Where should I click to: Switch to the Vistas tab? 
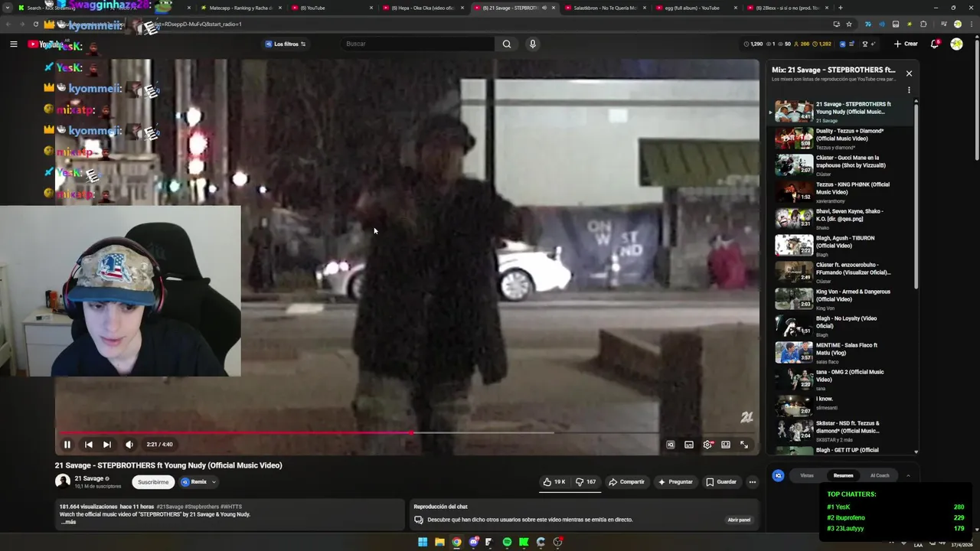click(x=807, y=476)
